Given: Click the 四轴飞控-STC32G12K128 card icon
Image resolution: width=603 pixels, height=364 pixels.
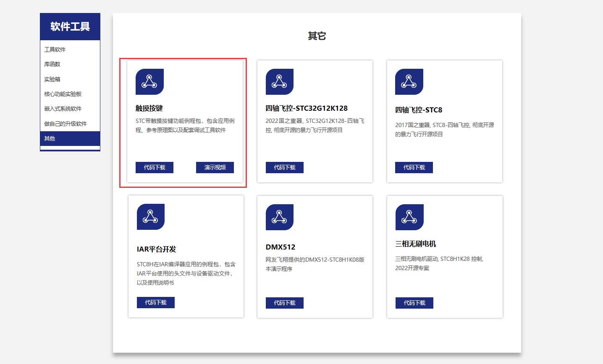Looking at the screenshot, I should (280, 82).
